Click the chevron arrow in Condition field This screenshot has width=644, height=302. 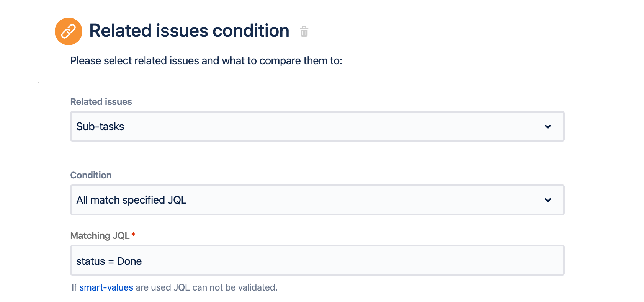[548, 200]
